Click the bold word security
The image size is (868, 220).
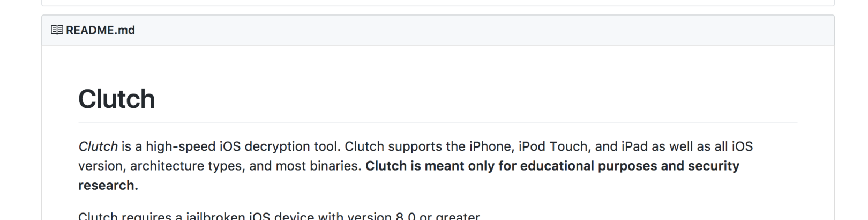click(714, 166)
